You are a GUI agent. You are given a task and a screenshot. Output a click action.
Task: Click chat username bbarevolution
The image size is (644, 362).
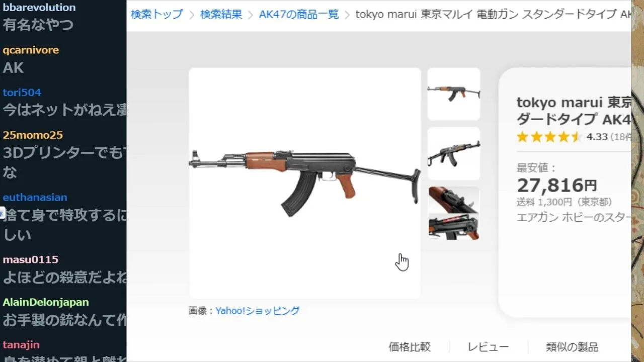tap(39, 8)
